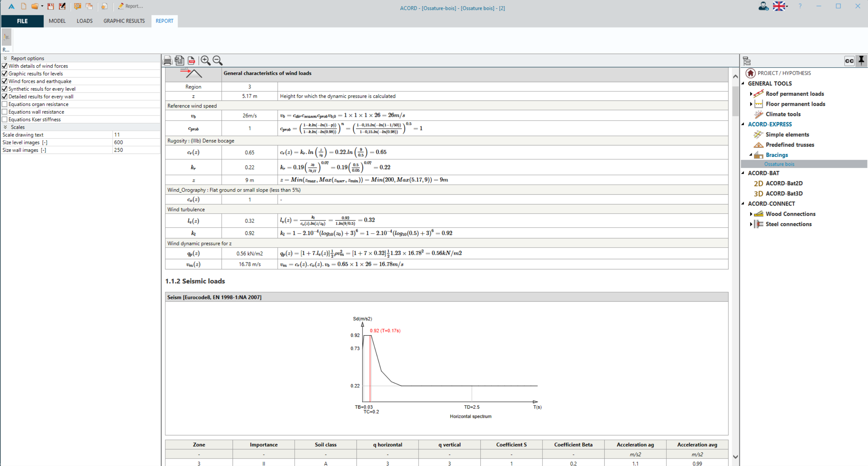This screenshot has width=868, height=466.
Task: Expand Roof permanent loads tree node
Action: point(751,94)
